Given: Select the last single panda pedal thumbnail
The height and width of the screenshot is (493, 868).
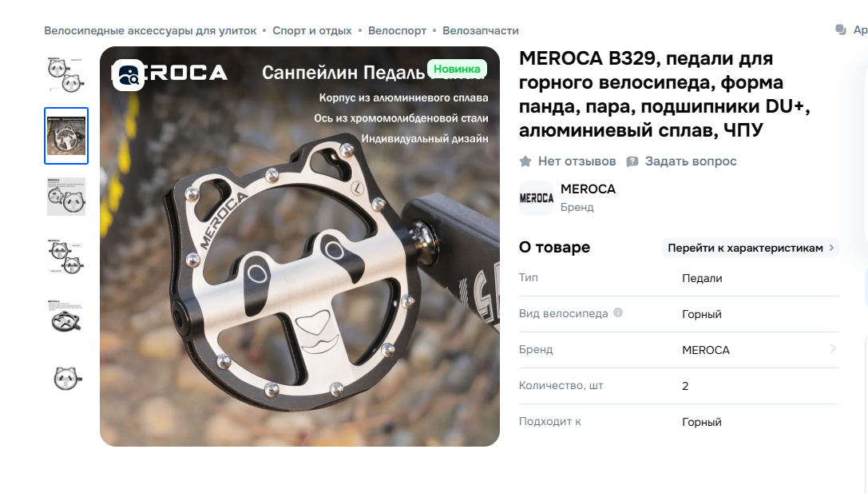Looking at the screenshot, I should (66, 380).
